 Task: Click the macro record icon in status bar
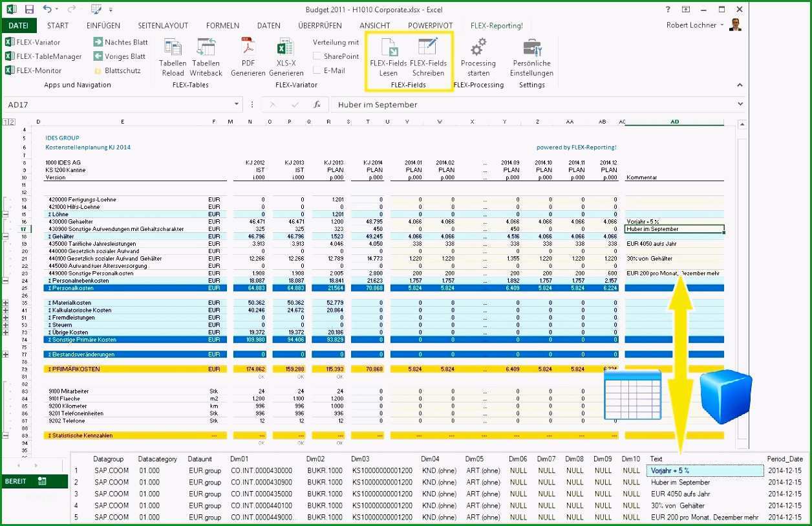42,481
